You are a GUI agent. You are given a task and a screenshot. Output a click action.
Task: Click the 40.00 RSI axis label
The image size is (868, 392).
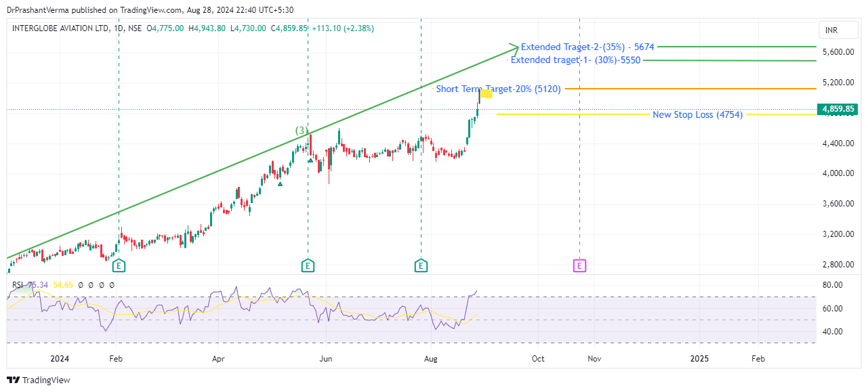point(832,332)
